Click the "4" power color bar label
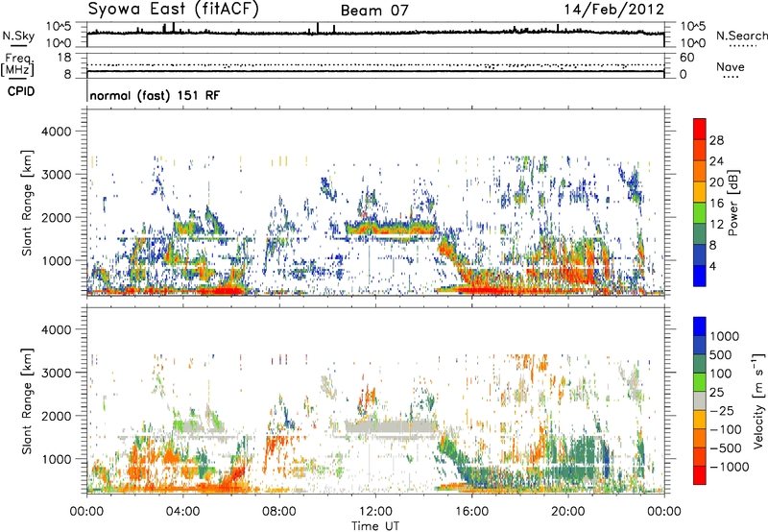This screenshot has width=768, height=532. (x=712, y=266)
